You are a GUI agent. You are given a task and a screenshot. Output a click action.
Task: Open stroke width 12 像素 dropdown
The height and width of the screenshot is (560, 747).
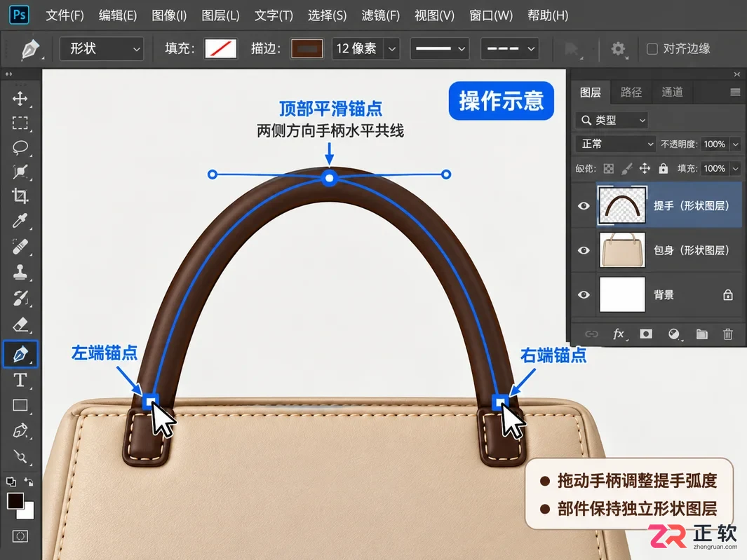pos(391,48)
